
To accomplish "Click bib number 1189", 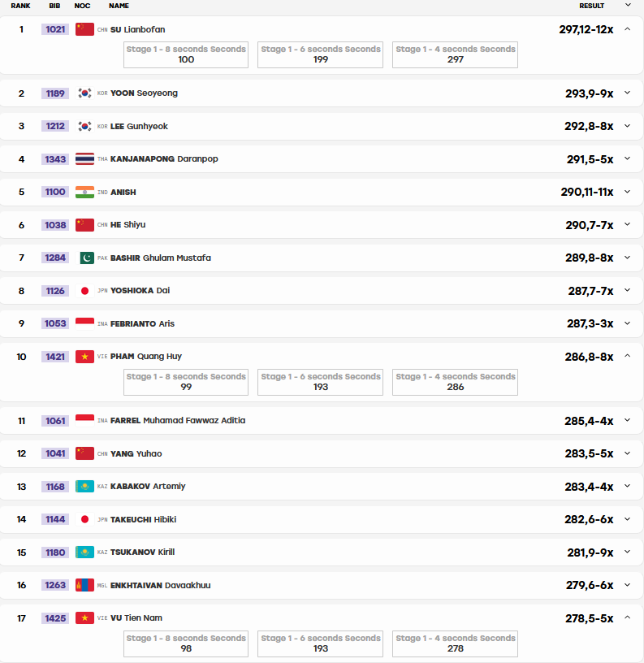I will (x=55, y=93).
